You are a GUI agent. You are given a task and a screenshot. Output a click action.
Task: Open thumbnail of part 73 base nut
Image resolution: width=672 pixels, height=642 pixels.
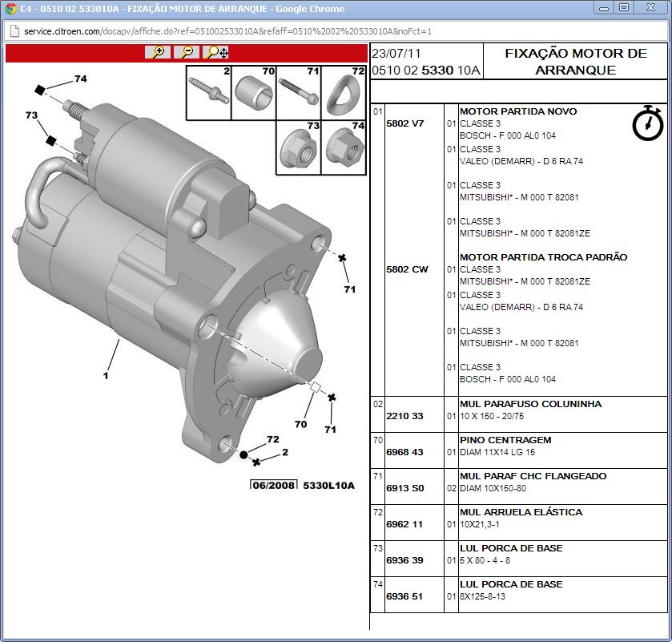[299, 147]
